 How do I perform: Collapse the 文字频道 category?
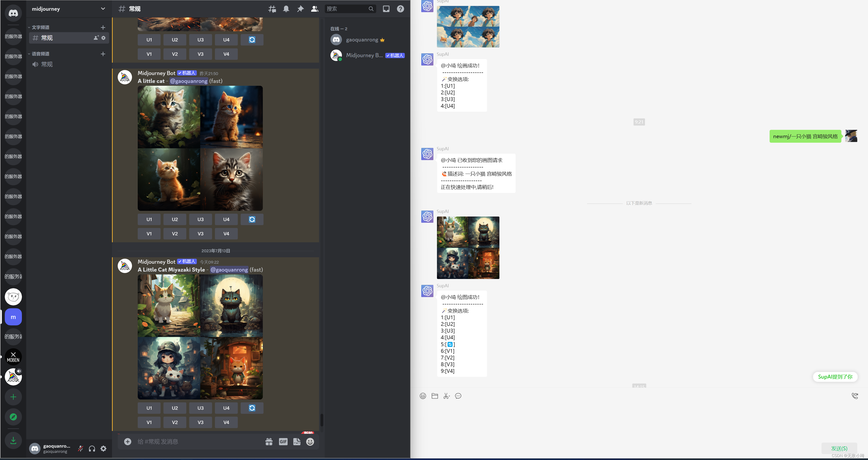41,27
